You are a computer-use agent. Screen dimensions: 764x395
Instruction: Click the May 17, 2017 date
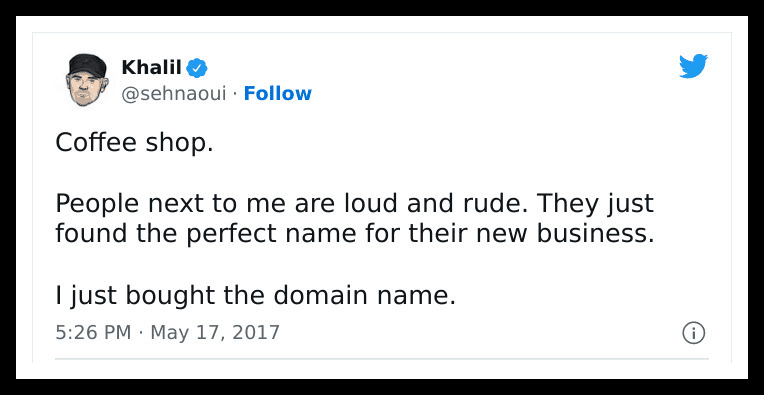click(215, 333)
